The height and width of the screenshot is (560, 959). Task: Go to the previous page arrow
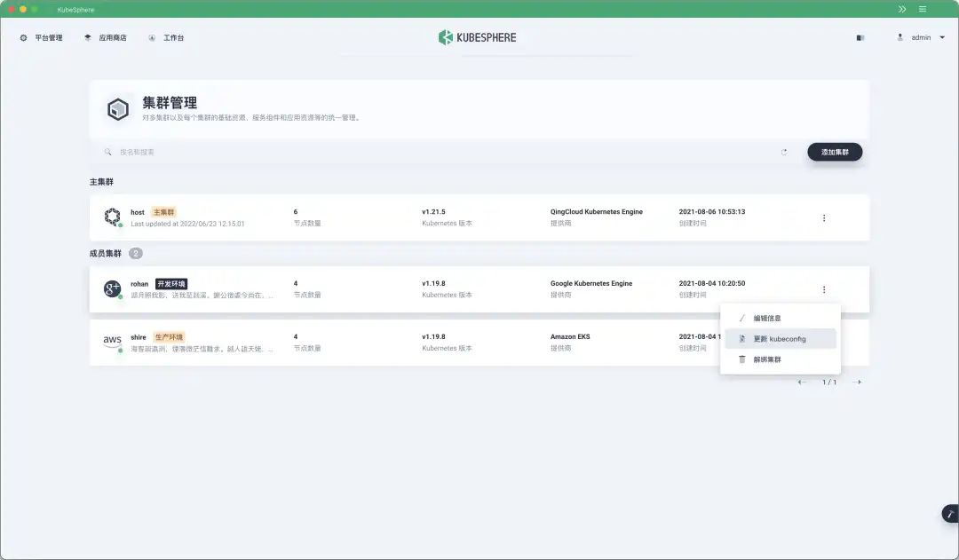(801, 383)
